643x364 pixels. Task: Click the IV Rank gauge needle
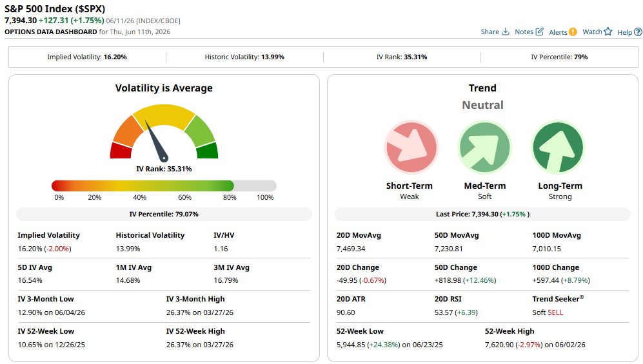(x=157, y=141)
